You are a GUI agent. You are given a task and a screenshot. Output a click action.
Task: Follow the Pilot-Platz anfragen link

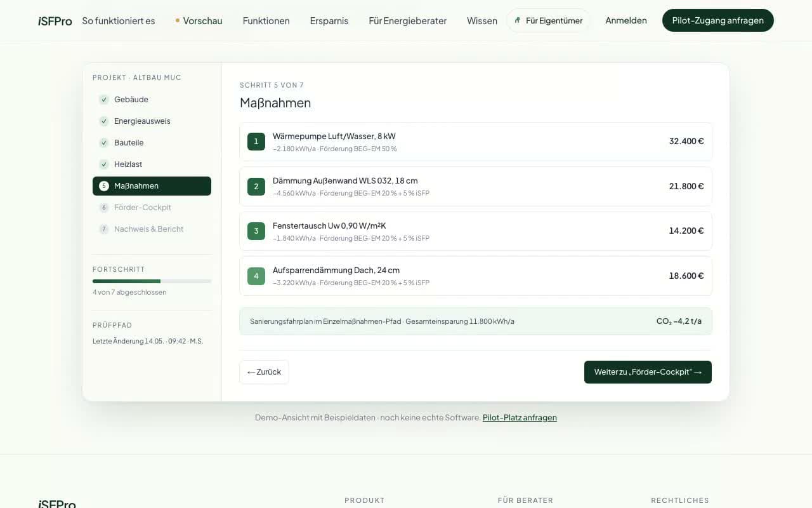pos(520,418)
